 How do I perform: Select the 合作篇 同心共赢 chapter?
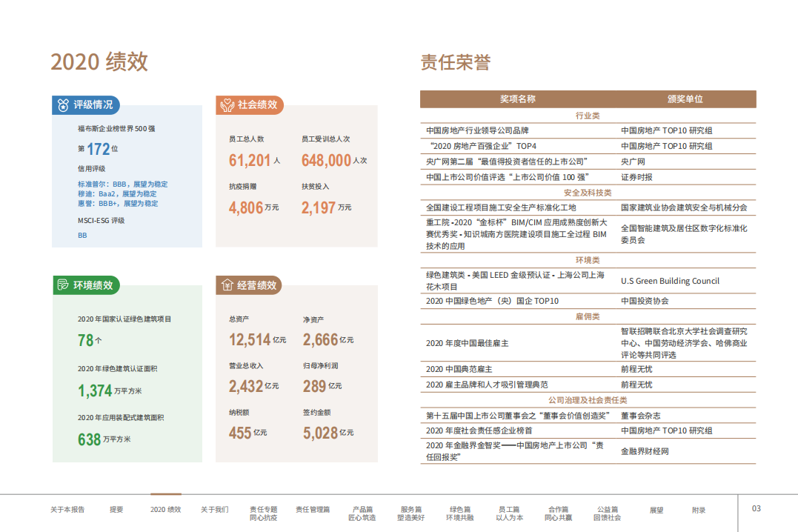[x=557, y=513]
